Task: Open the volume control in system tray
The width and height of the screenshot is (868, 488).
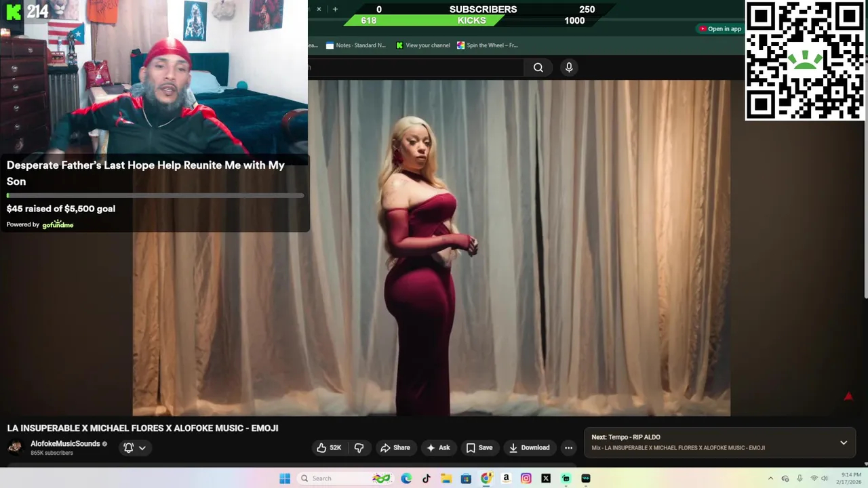Action: [x=825, y=479]
